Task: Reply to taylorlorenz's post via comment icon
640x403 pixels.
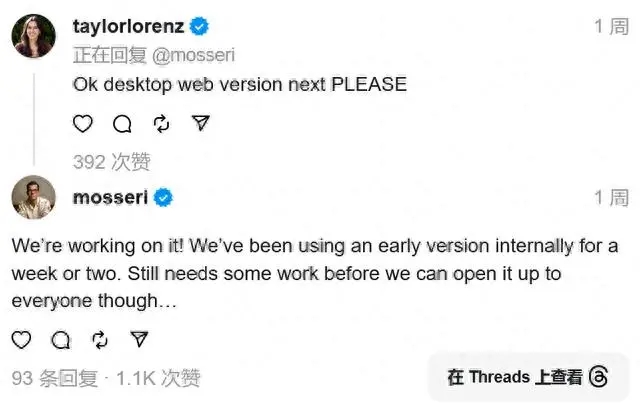Action: pos(122,123)
